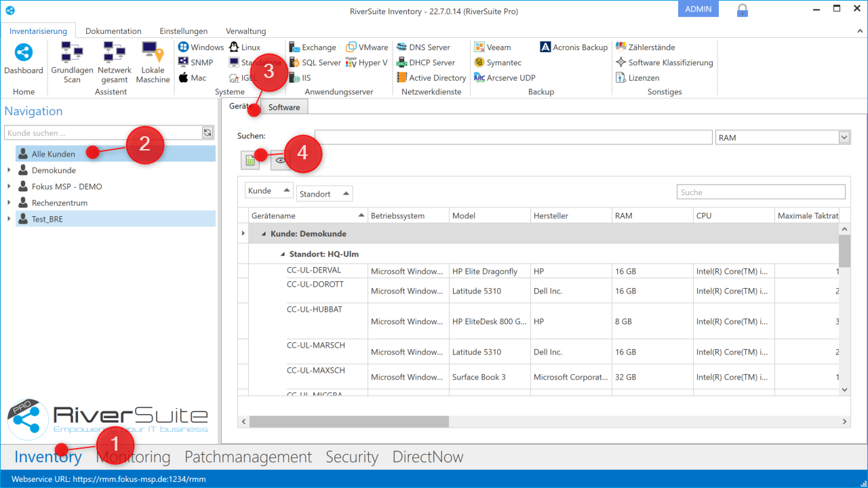
Task: Expand the Rechenzentrum tree node
Action: click(x=9, y=203)
